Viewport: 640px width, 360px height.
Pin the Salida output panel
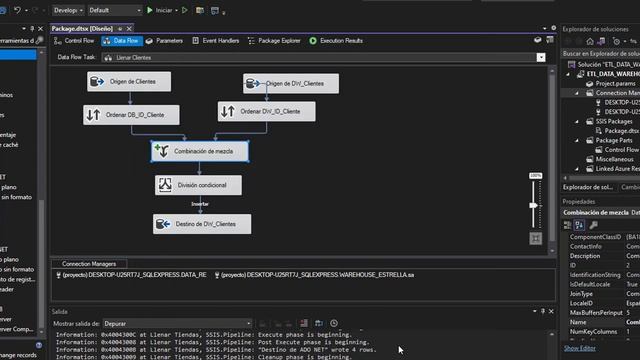542,311
